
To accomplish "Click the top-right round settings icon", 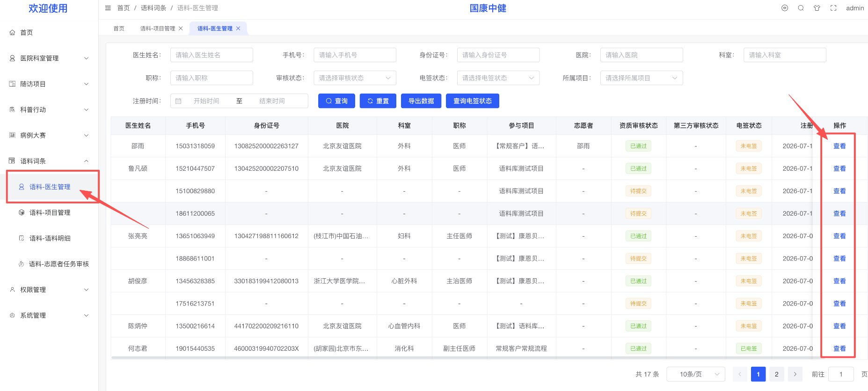I will pyautogui.click(x=785, y=8).
